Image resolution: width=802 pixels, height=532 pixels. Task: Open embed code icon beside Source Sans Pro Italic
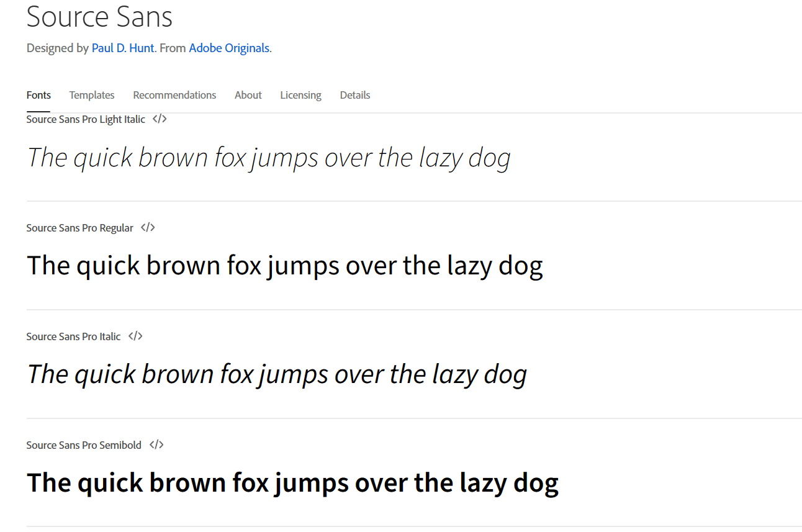(135, 336)
